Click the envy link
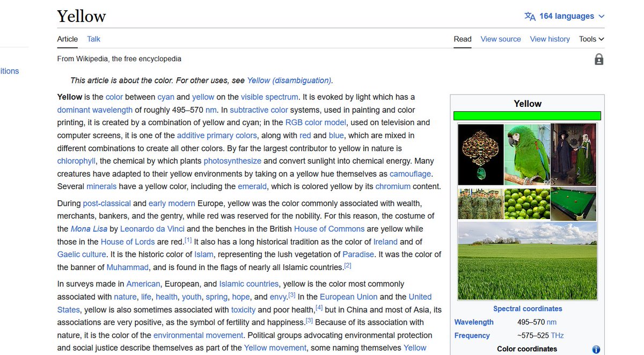Image resolution: width=644 pixels, height=355 pixels. [278, 297]
